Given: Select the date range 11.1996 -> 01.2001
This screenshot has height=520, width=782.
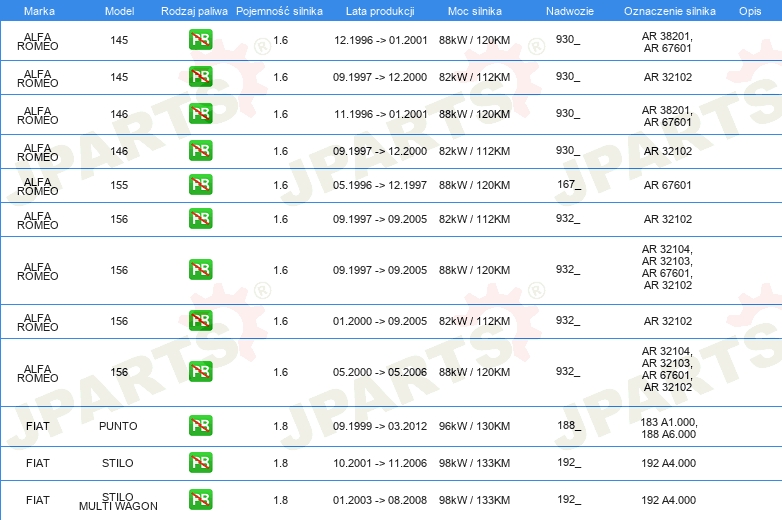Looking at the screenshot, I should click(x=381, y=114).
